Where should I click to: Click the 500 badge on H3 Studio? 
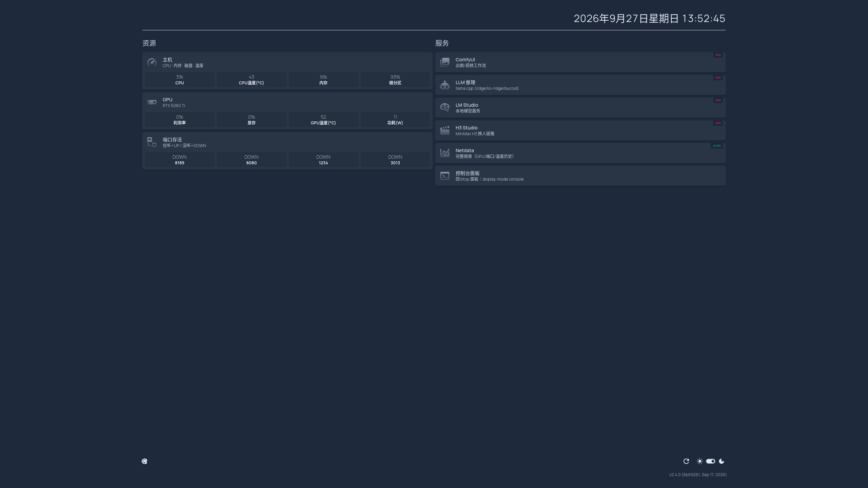coord(718,123)
